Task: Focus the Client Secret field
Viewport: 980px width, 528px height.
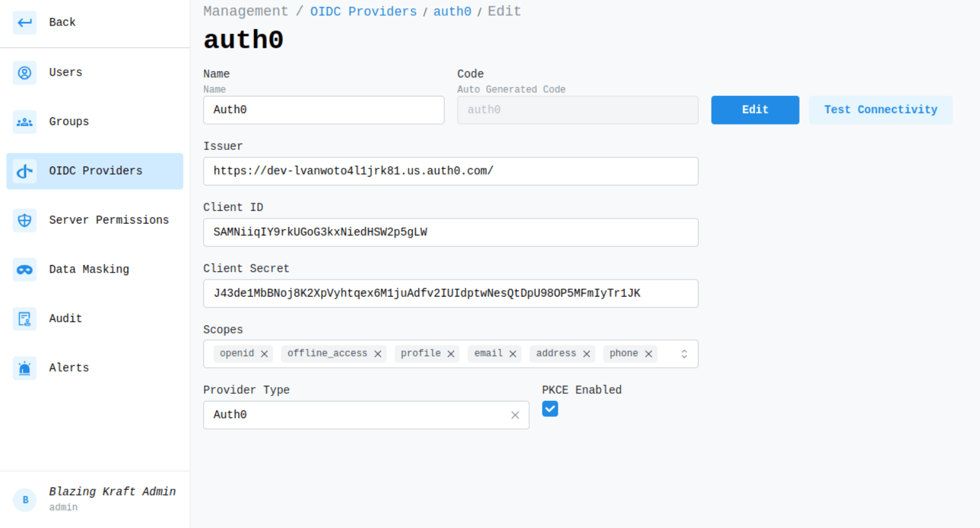Action: pyautogui.click(x=450, y=294)
